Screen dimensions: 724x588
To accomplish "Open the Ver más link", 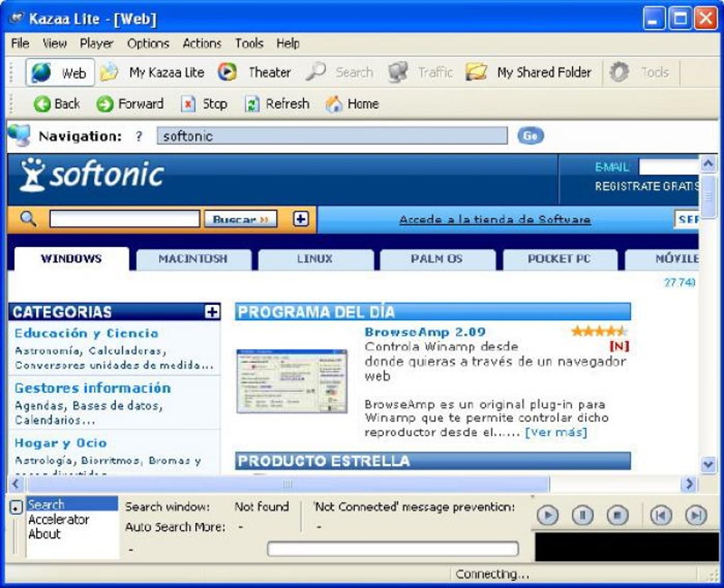I will (x=556, y=433).
